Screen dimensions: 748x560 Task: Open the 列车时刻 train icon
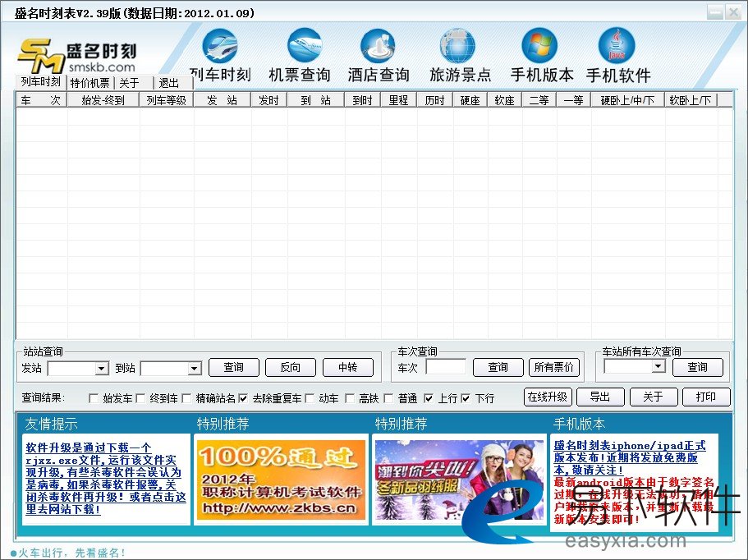220,46
